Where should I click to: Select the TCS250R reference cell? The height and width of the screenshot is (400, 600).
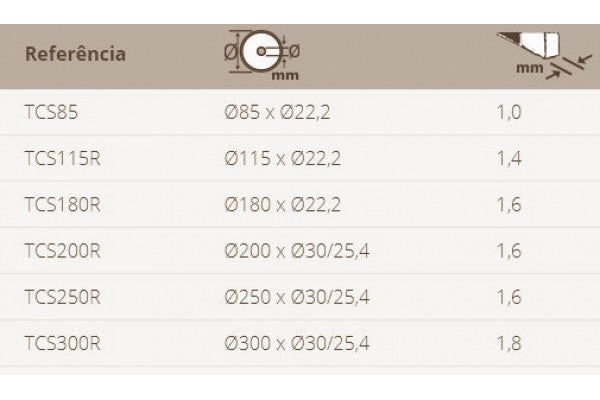[62, 297]
